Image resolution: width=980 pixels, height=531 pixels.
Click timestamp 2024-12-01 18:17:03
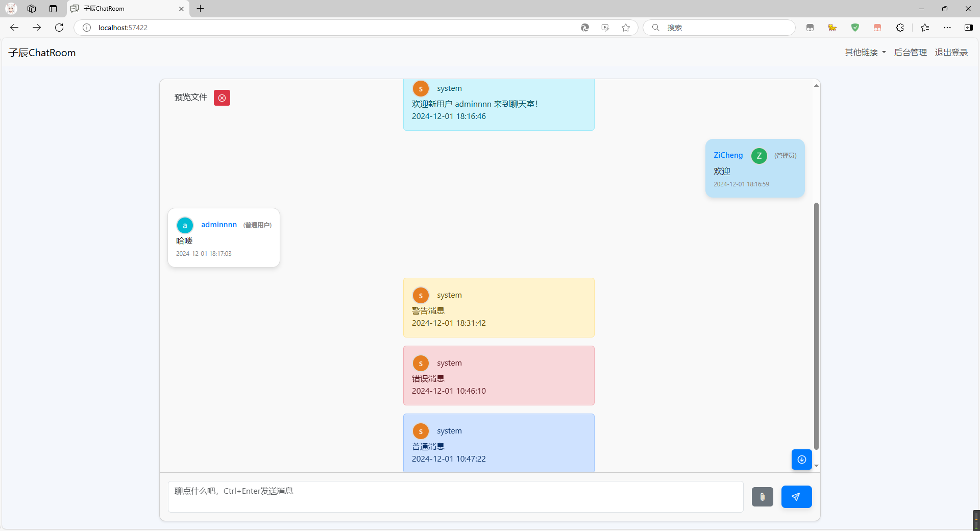point(204,254)
